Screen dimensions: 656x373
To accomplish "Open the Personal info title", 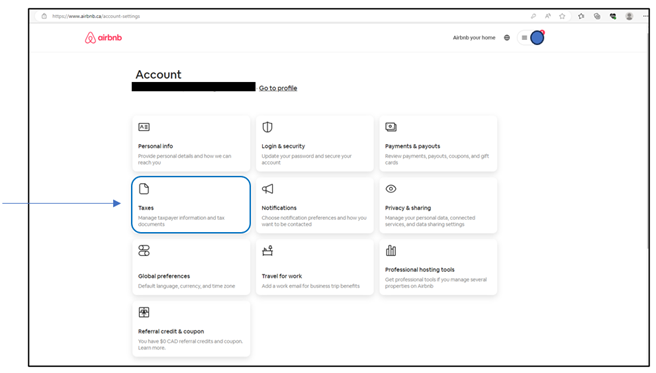I will pos(156,146).
